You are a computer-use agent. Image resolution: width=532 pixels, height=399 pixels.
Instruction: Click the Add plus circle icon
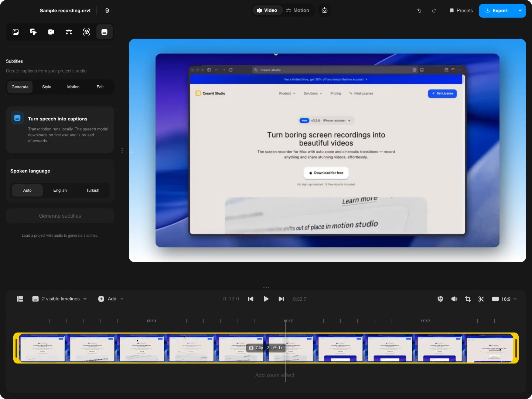[101, 299]
